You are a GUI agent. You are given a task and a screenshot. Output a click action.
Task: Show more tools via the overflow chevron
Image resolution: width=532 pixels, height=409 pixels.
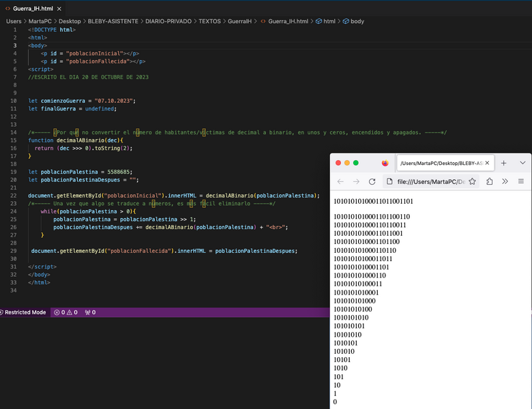point(505,181)
